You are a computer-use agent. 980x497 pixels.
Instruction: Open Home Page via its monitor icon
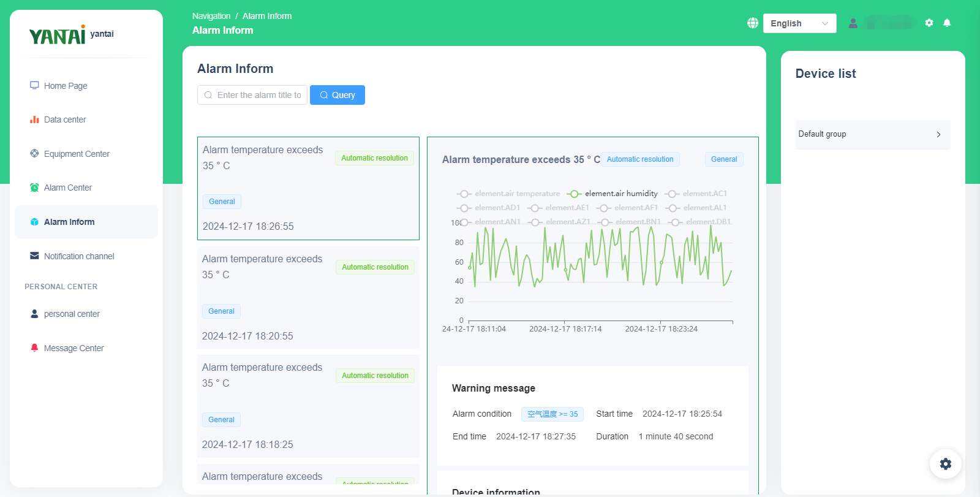tap(34, 85)
